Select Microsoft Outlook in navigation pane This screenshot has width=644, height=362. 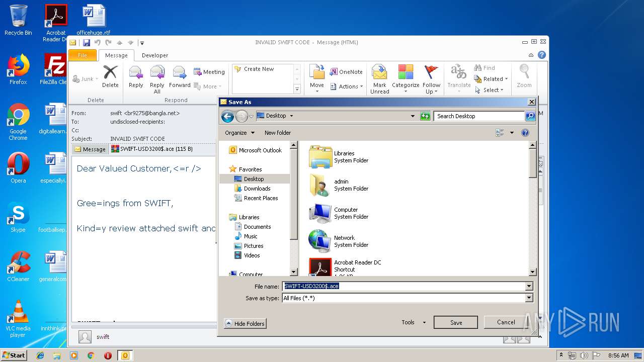255,150
